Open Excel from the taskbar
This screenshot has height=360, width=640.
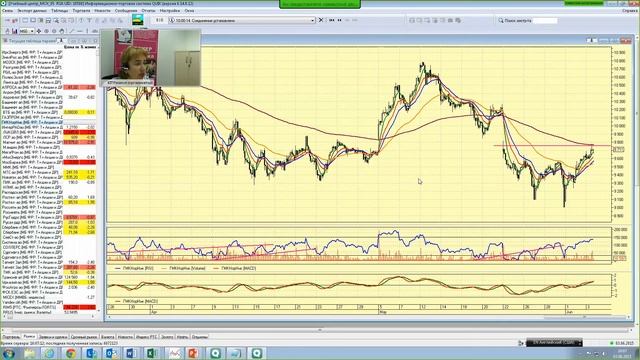coord(152,353)
